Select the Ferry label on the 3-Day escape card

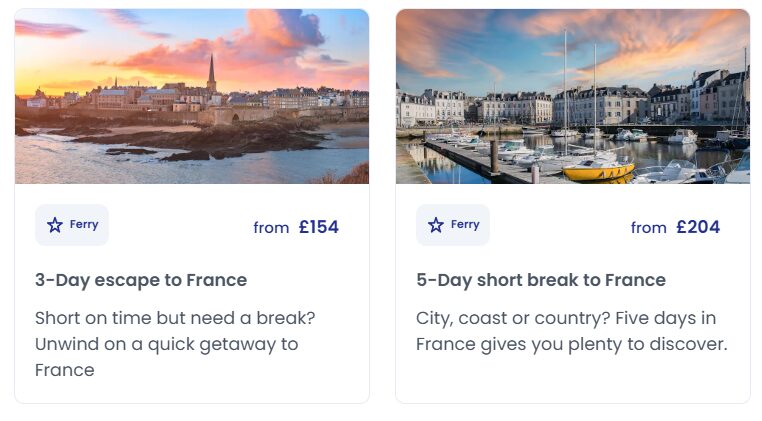click(x=84, y=225)
